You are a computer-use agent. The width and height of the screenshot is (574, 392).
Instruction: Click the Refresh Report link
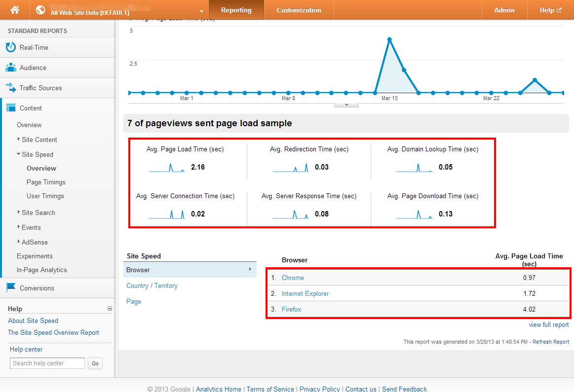click(x=551, y=342)
